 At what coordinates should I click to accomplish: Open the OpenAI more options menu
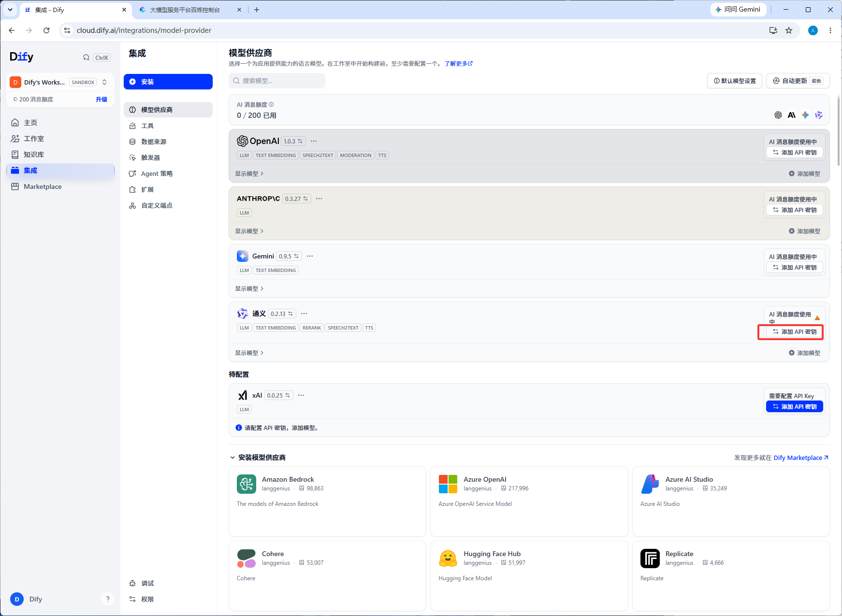(x=314, y=141)
